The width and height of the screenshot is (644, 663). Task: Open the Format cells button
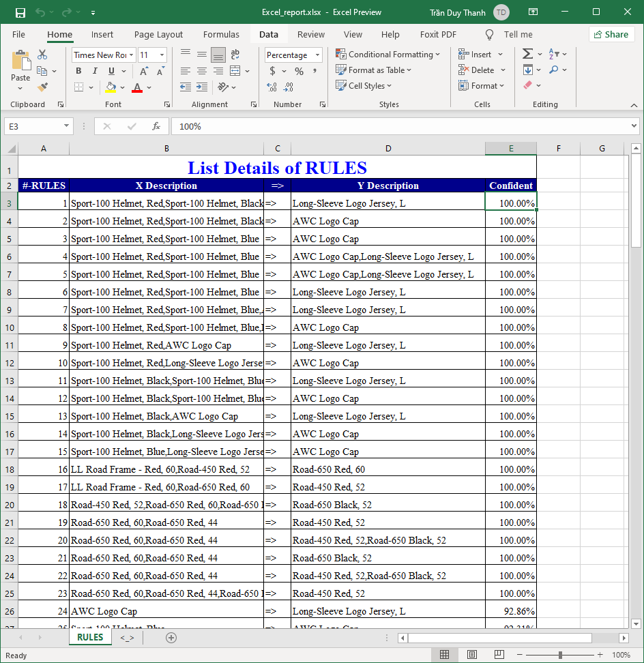pyautogui.click(x=481, y=85)
